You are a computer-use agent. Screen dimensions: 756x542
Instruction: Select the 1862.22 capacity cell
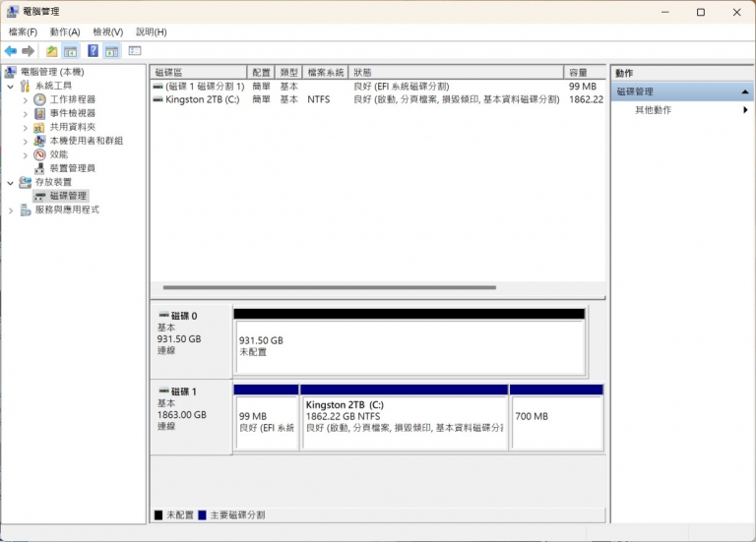(x=586, y=99)
